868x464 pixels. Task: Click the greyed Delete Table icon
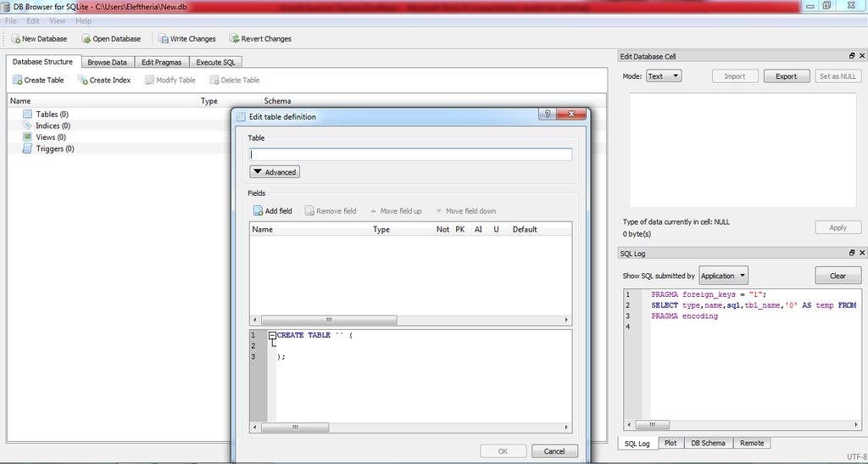click(214, 81)
